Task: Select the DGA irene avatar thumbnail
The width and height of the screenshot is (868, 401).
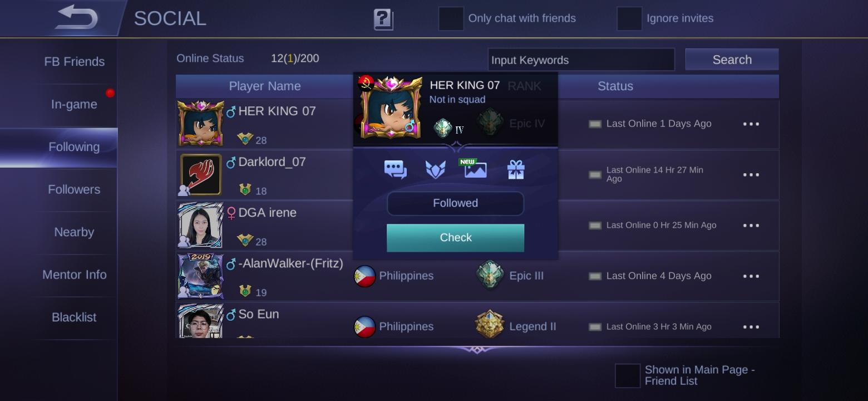Action: pyautogui.click(x=200, y=224)
